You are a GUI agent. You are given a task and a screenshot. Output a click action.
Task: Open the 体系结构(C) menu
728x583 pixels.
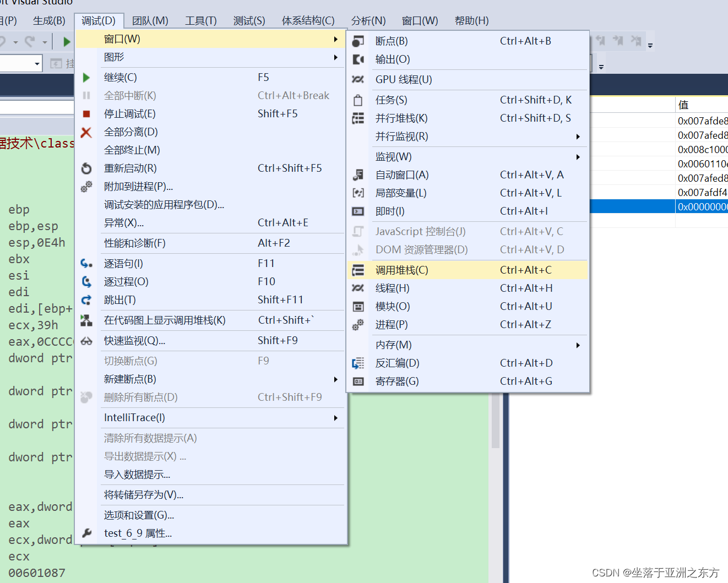tap(308, 21)
